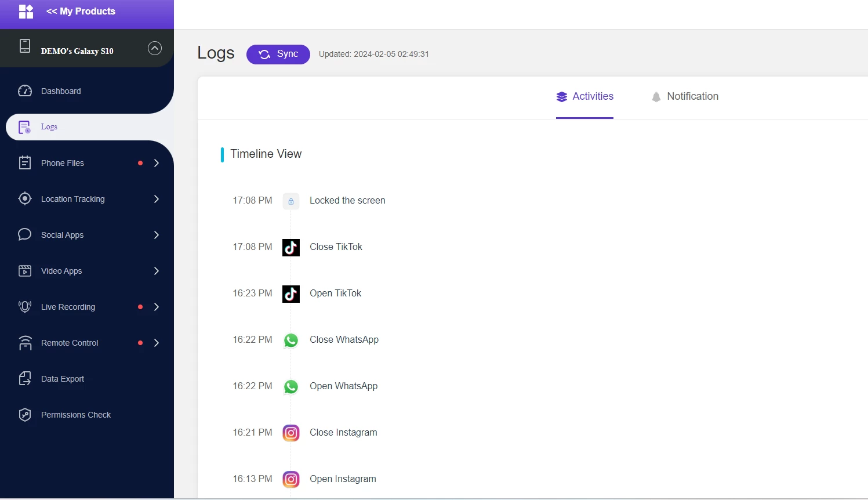This screenshot has height=500, width=868.
Task: Expand the Phone Files chevron
Action: (157, 163)
